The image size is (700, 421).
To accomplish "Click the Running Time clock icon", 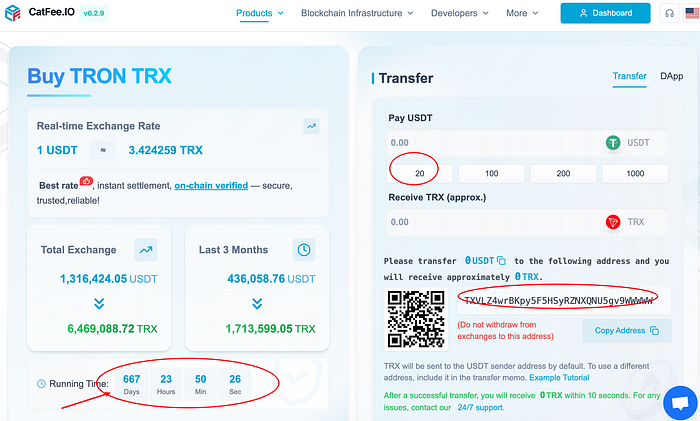I will (x=41, y=384).
